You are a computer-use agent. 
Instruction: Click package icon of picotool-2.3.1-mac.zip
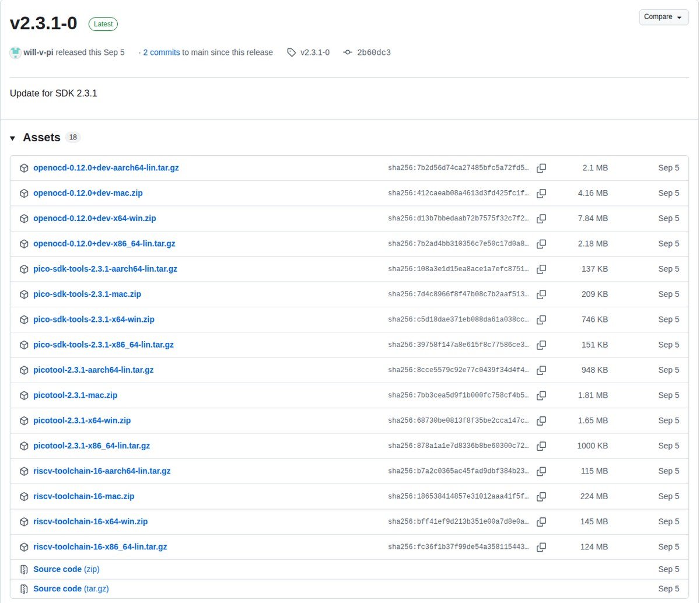pyautogui.click(x=24, y=395)
